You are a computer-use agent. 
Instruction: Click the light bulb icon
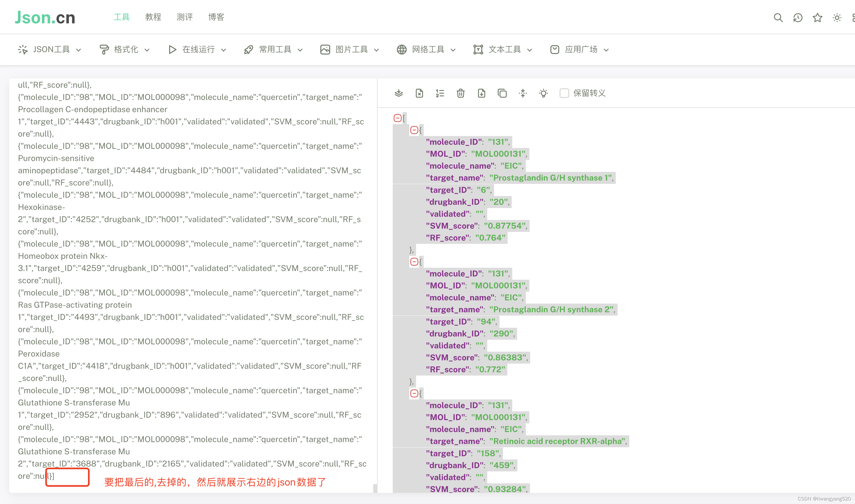coord(543,93)
